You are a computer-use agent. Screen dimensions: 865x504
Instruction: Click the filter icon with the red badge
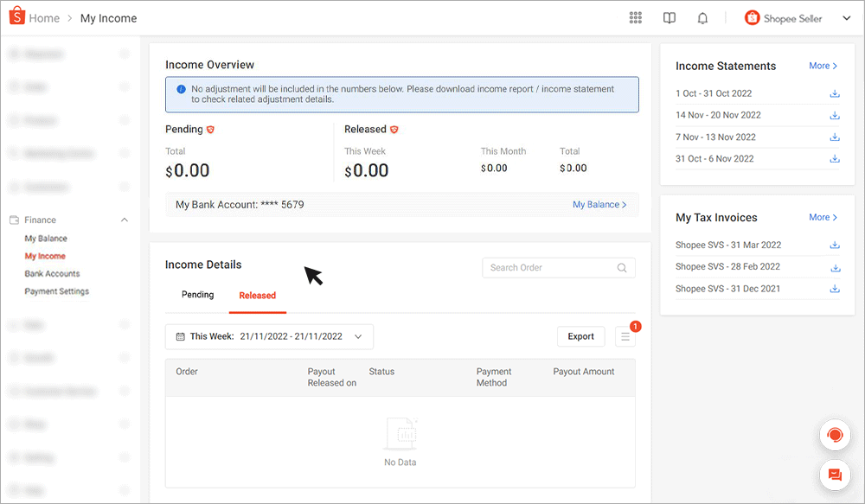(x=625, y=336)
